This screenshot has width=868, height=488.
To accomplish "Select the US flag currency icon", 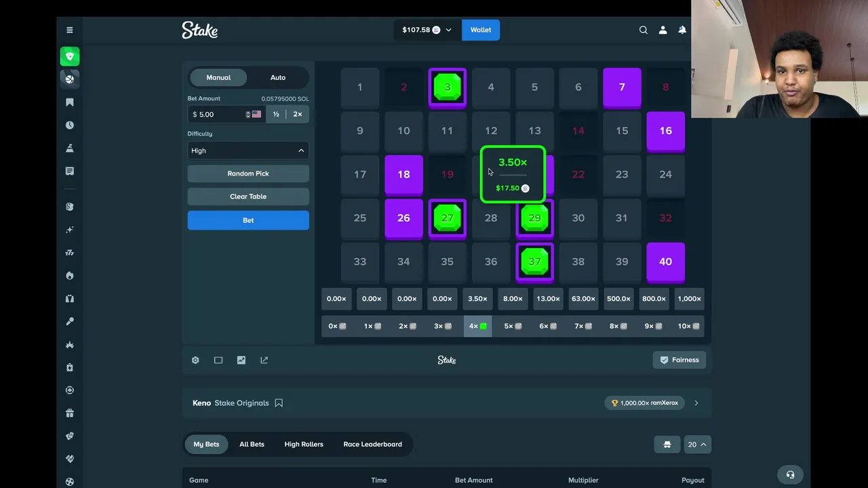I will tap(256, 115).
